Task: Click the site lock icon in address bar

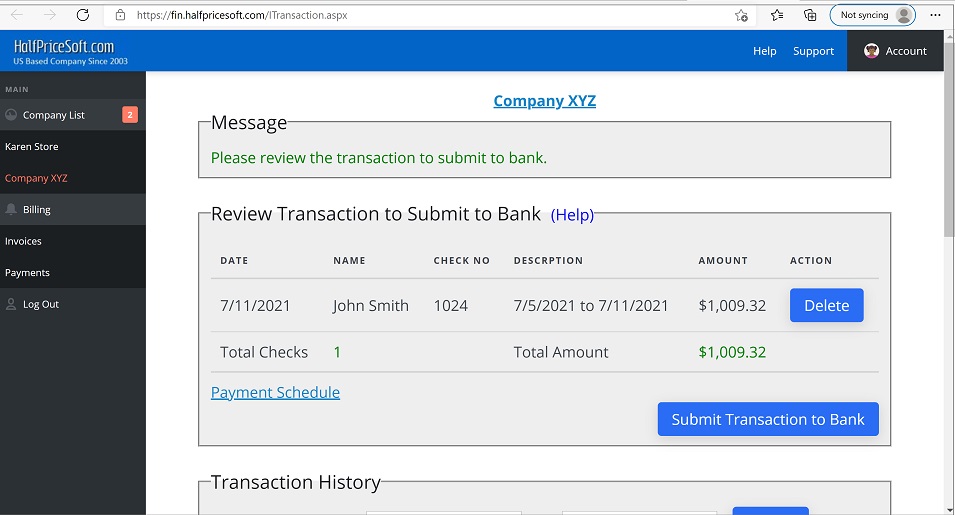Action: pos(120,15)
